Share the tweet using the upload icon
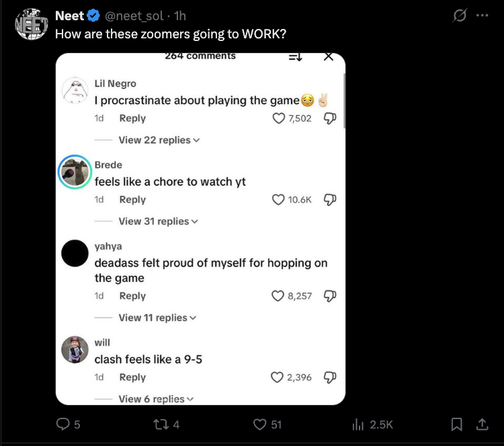The height and width of the screenshot is (446, 504). pyautogui.click(x=481, y=424)
